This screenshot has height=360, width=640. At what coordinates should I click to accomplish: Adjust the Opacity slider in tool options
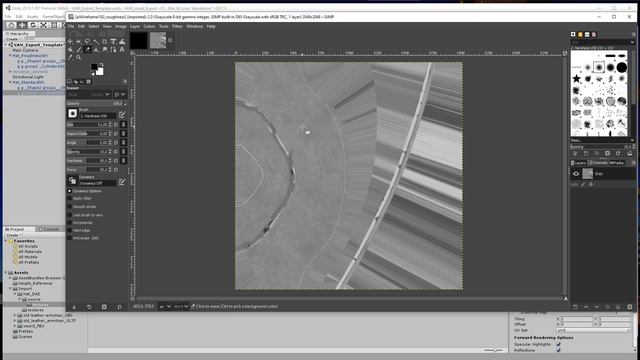[x=97, y=104]
